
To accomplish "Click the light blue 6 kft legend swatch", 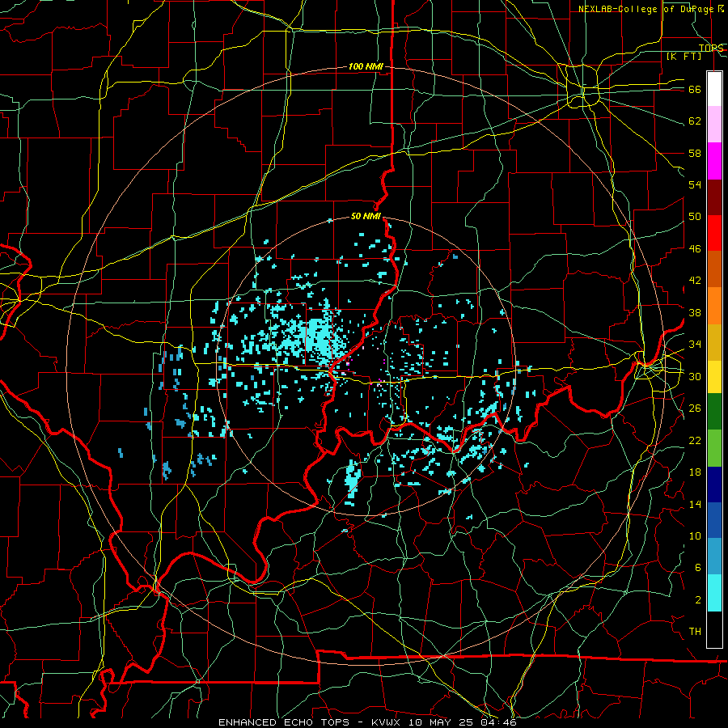I will [x=714, y=557].
